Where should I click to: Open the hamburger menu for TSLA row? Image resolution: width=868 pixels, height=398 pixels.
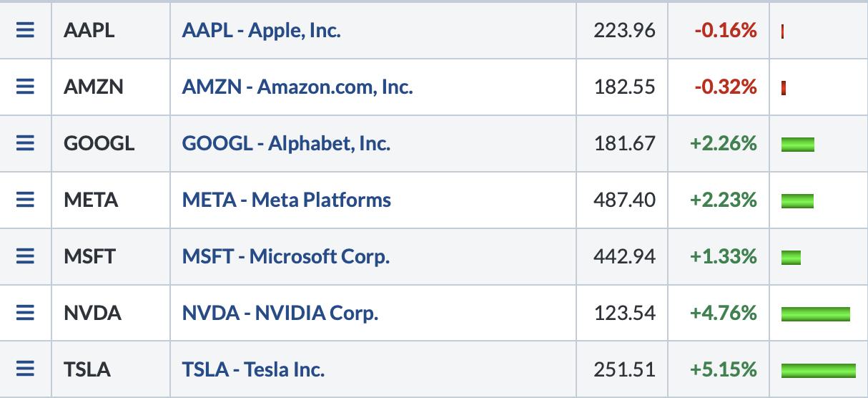click(25, 369)
